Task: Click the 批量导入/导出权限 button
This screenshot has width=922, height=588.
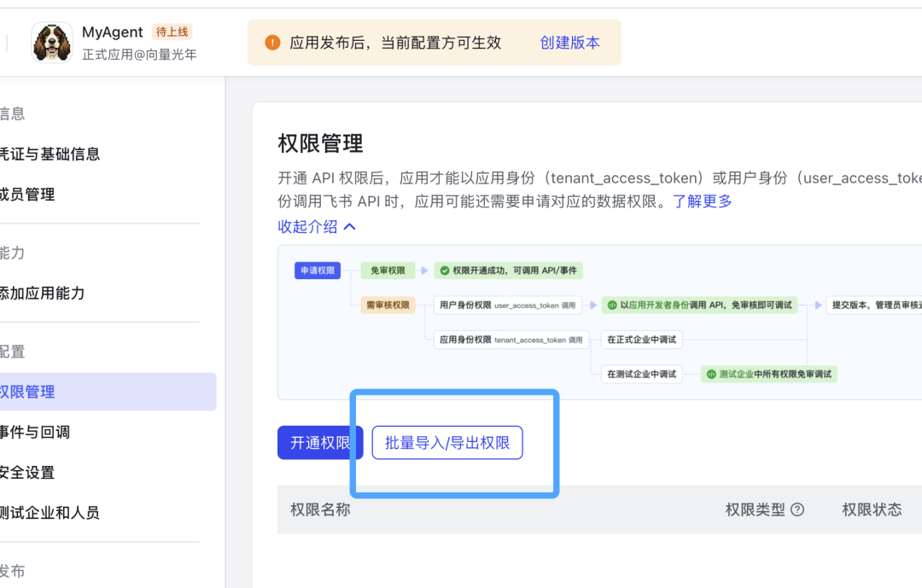Action: (446, 443)
